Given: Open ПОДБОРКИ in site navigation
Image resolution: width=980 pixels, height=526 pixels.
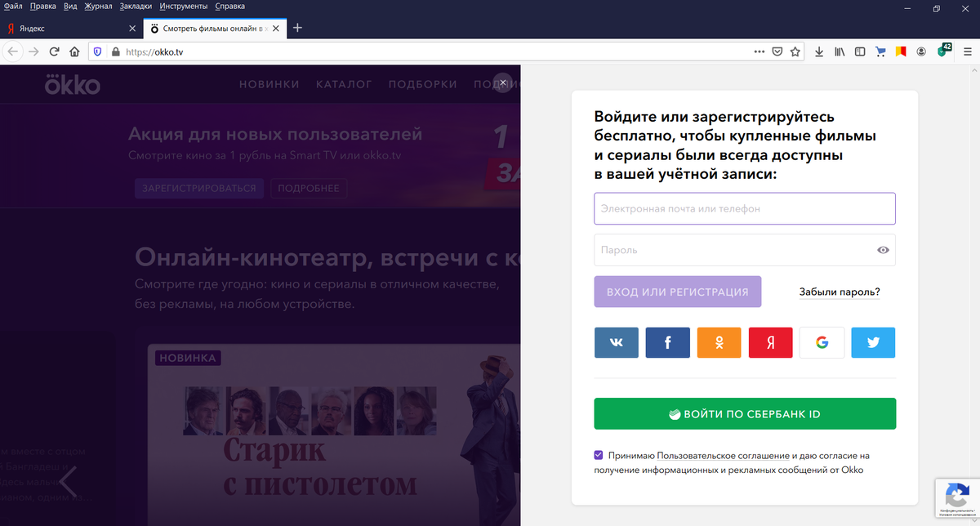Looking at the screenshot, I should point(422,84).
